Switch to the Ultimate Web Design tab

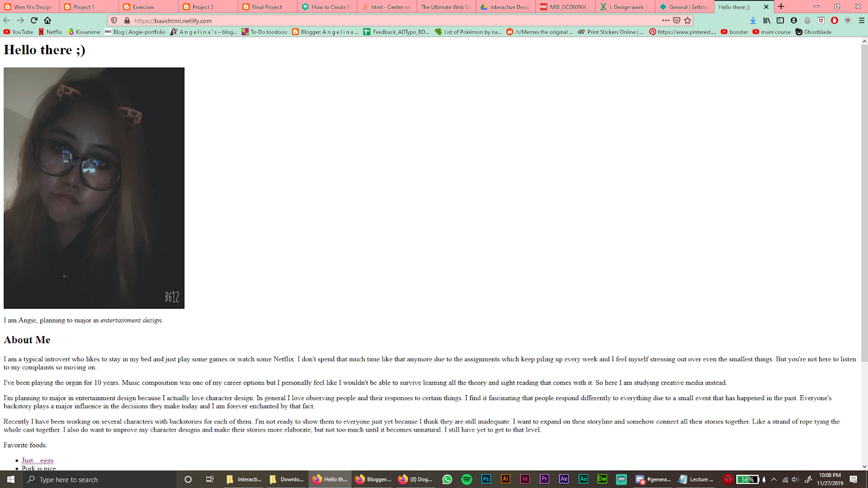pos(447,7)
